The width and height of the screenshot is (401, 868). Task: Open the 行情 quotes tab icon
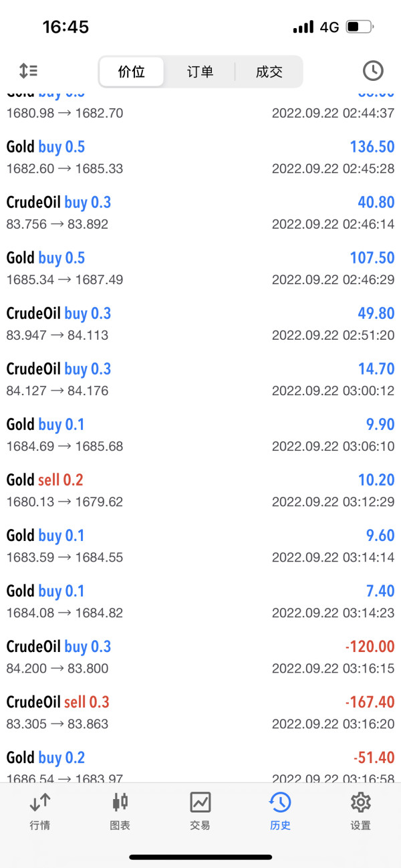[40, 802]
